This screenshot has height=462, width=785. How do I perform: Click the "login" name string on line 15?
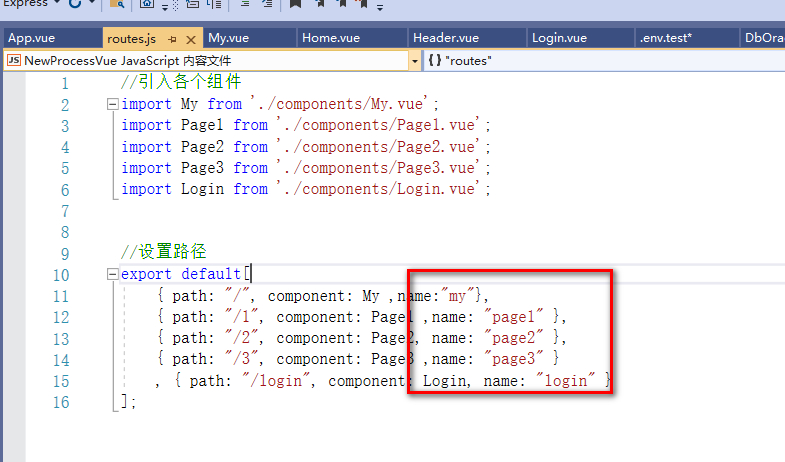[566, 381]
